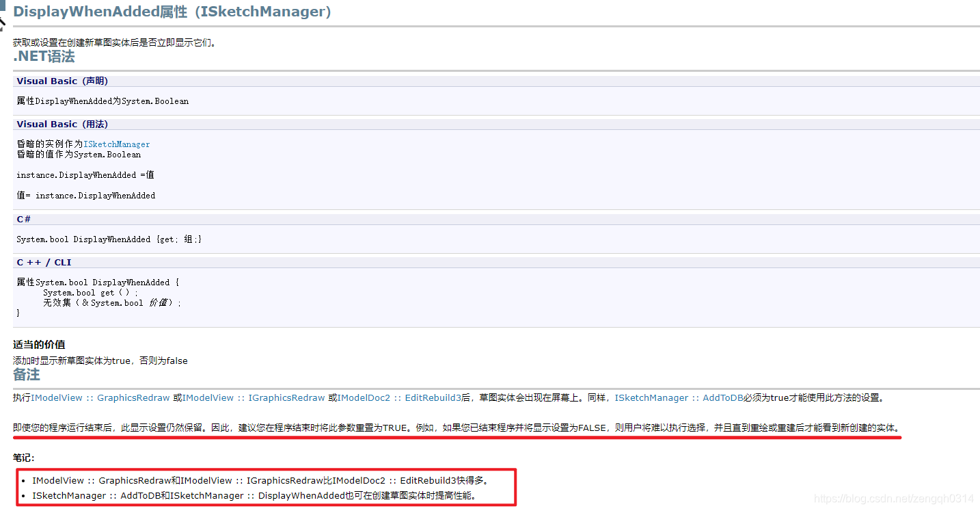
Task: Select the bullet about GraphicsRedraw being faster
Action: (260, 480)
